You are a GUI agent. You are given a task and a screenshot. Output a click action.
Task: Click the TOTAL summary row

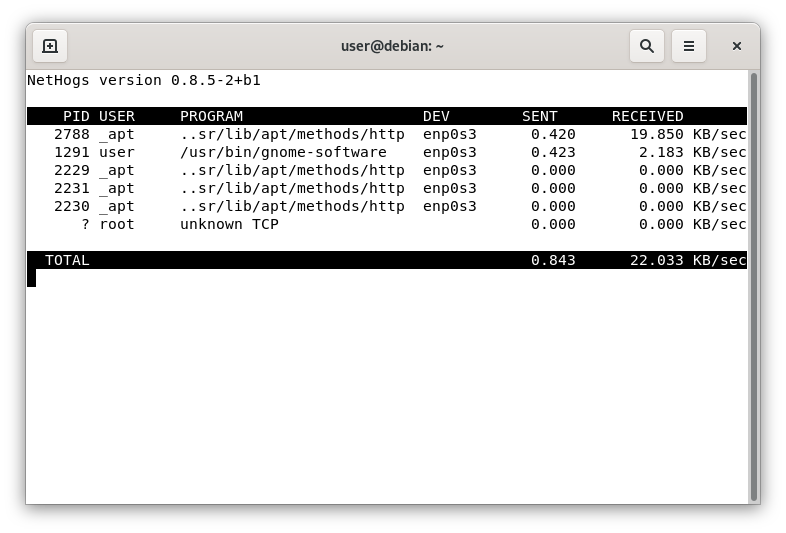click(387, 260)
